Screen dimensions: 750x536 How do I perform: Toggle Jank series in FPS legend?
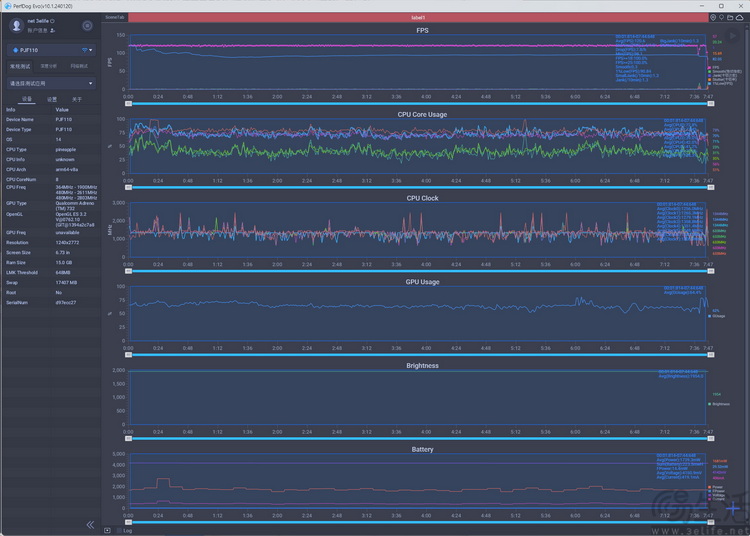click(722, 76)
